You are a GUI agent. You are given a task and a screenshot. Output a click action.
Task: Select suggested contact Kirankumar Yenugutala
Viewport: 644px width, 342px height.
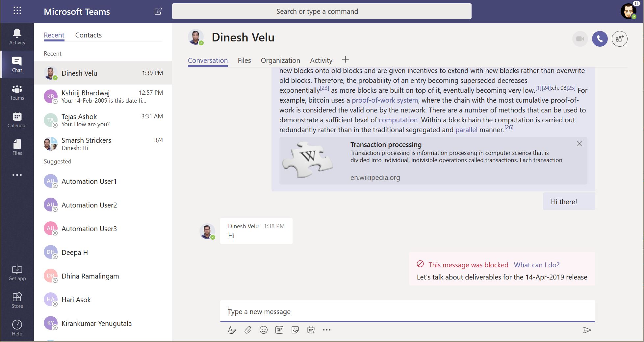(103, 323)
